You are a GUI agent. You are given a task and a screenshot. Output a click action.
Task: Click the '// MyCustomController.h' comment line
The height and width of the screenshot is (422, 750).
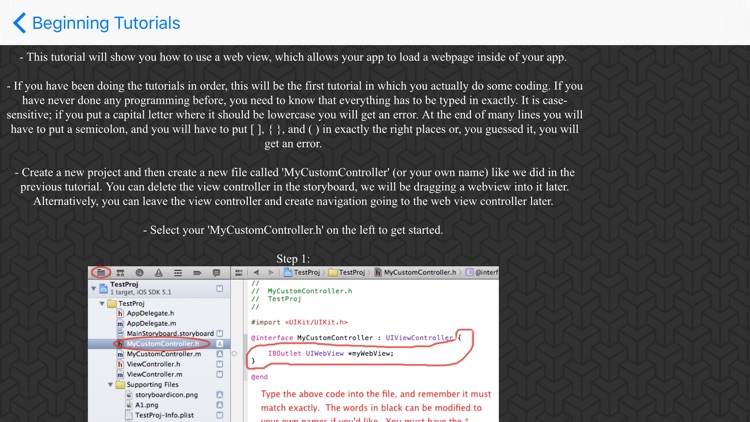[x=301, y=291]
